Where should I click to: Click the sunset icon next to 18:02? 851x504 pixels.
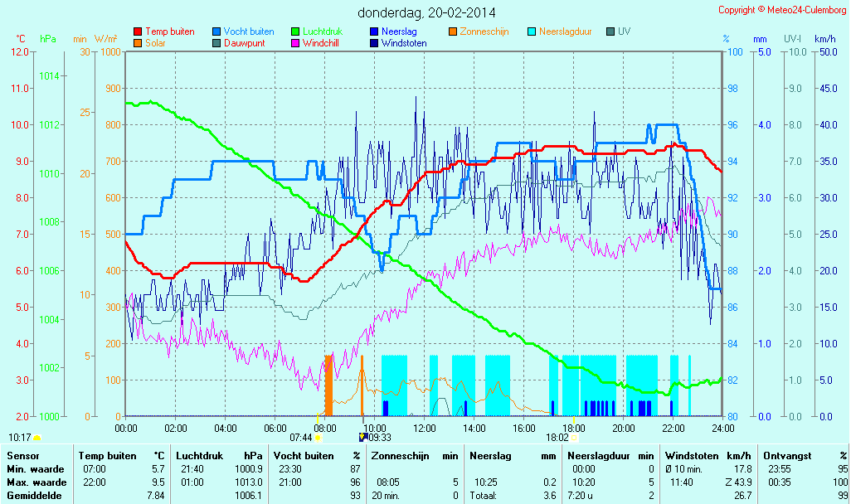[x=574, y=437]
